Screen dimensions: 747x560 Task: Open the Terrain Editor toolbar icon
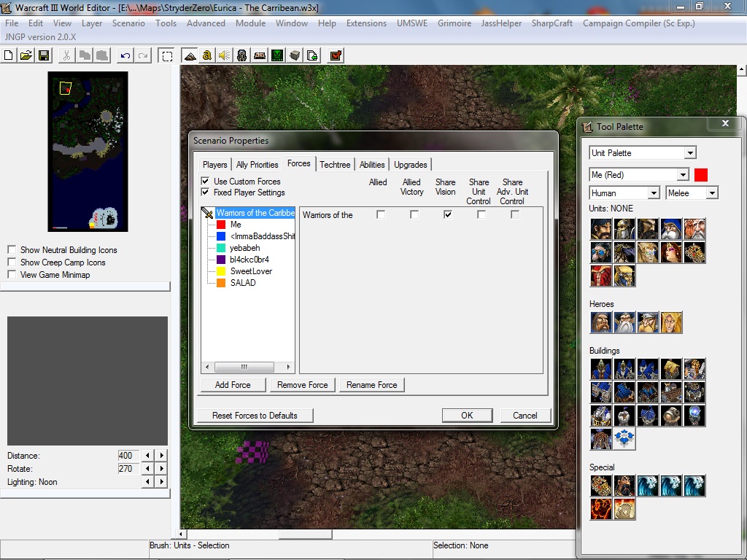190,55
